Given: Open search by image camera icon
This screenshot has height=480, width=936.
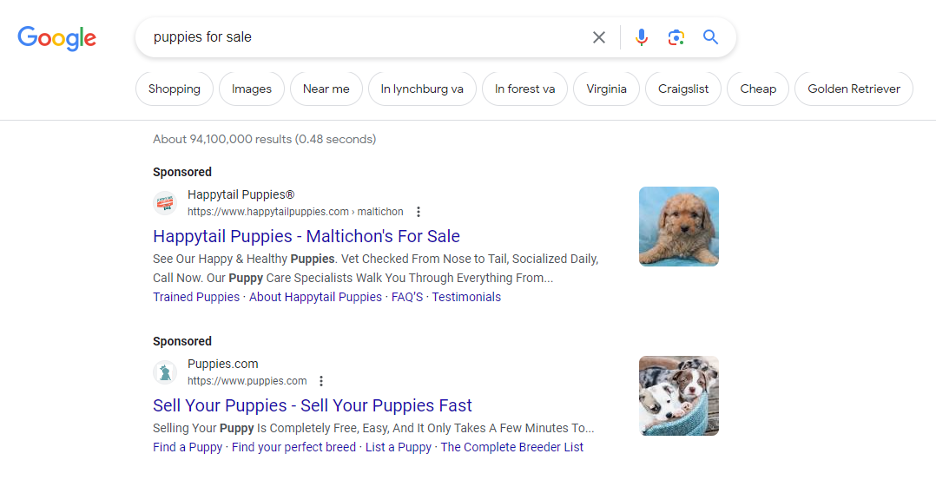Looking at the screenshot, I should point(676,37).
